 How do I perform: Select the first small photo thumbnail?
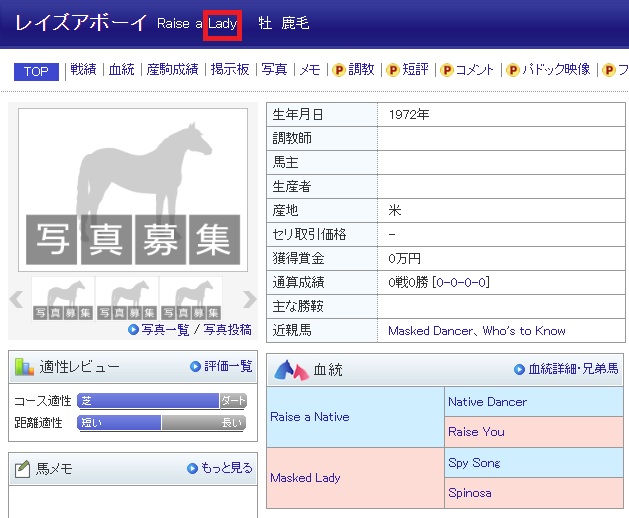coord(63,299)
